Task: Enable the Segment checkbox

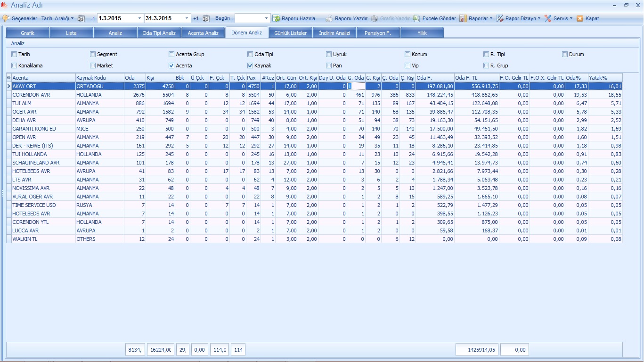Action: [x=93, y=54]
